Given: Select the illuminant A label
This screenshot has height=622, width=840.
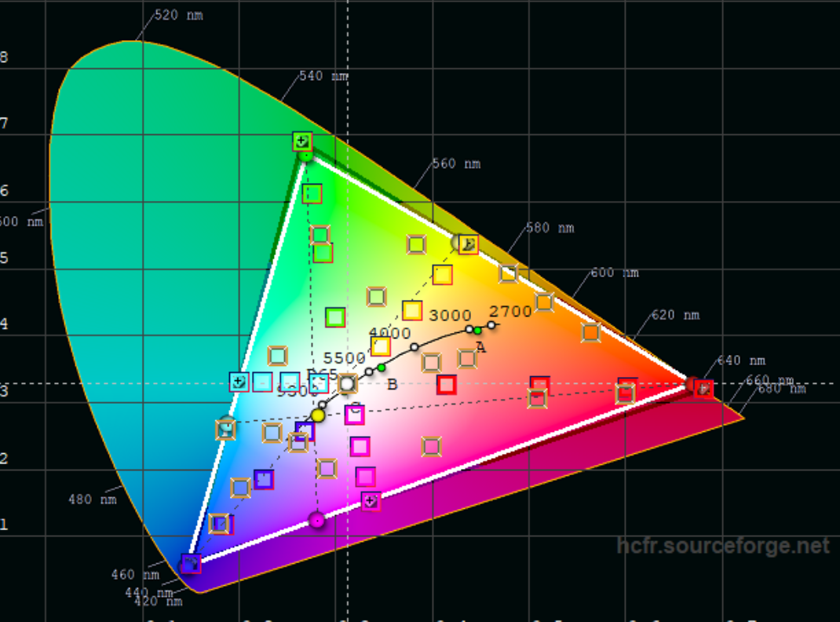Looking at the screenshot, I should pyautogui.click(x=480, y=346).
